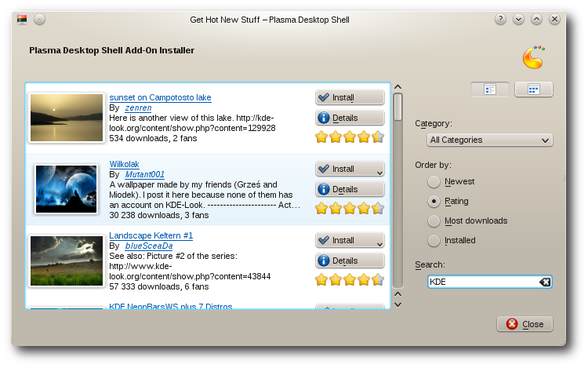Expand the Install dropdown arrow for Wilkolak

click(379, 170)
